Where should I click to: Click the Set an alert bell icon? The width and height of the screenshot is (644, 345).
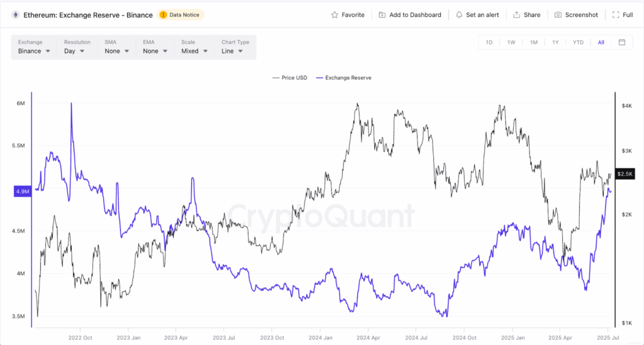click(x=459, y=14)
